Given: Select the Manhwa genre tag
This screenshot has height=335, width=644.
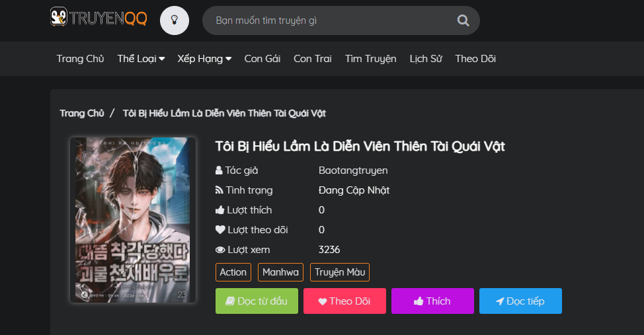Looking at the screenshot, I should pyautogui.click(x=280, y=272).
